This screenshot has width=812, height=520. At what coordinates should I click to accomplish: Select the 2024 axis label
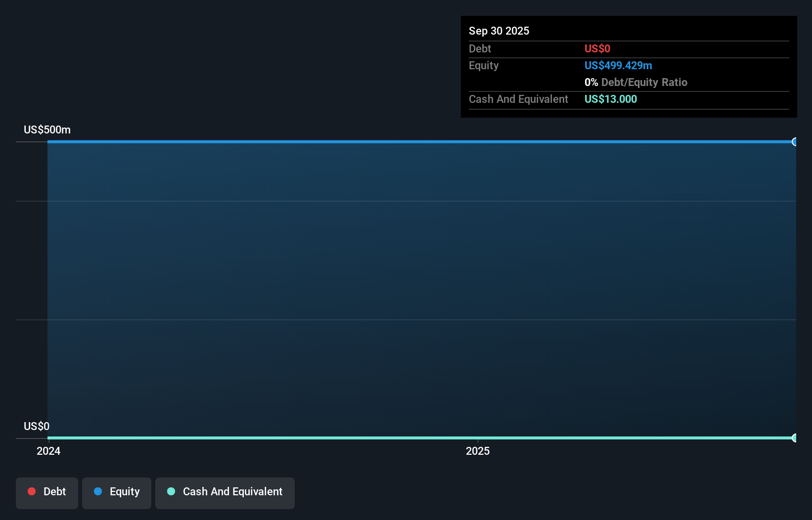pyautogui.click(x=48, y=451)
